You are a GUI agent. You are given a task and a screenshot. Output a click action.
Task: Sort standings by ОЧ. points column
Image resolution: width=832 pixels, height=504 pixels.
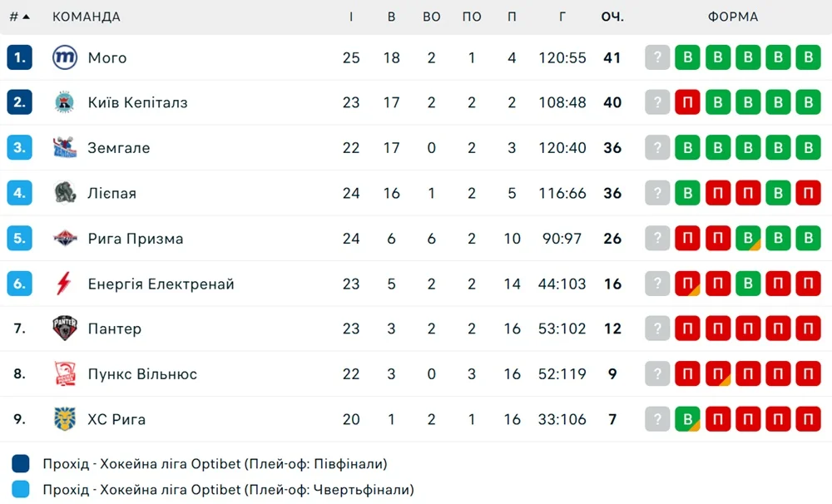click(x=612, y=17)
